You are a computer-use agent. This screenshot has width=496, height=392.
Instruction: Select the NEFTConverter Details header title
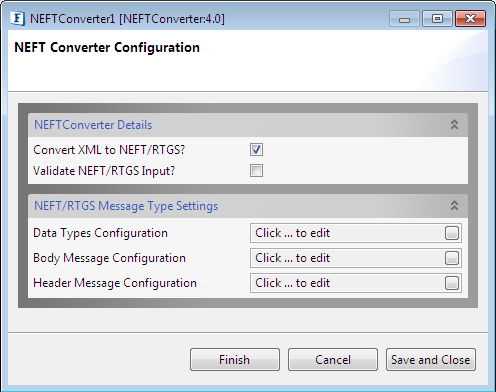pyautogui.click(x=93, y=125)
